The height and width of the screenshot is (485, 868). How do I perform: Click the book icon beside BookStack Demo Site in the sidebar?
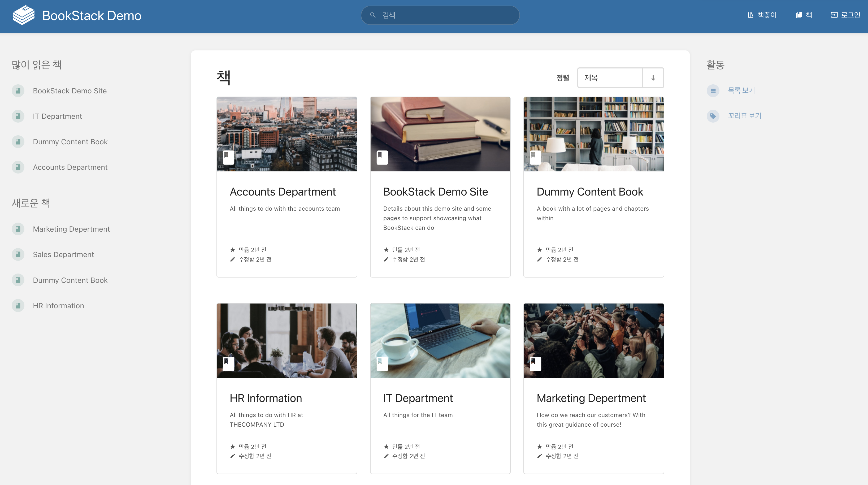(18, 91)
